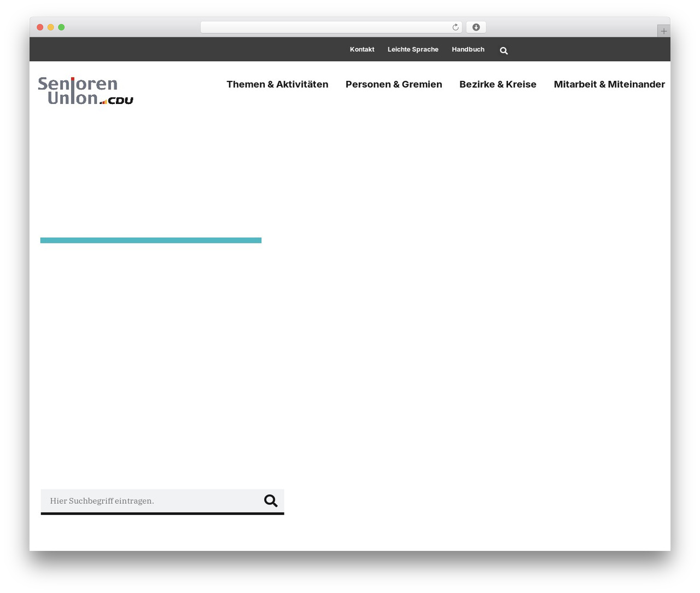
Task: Go home via the Senioren Union logo
Action: (86, 91)
